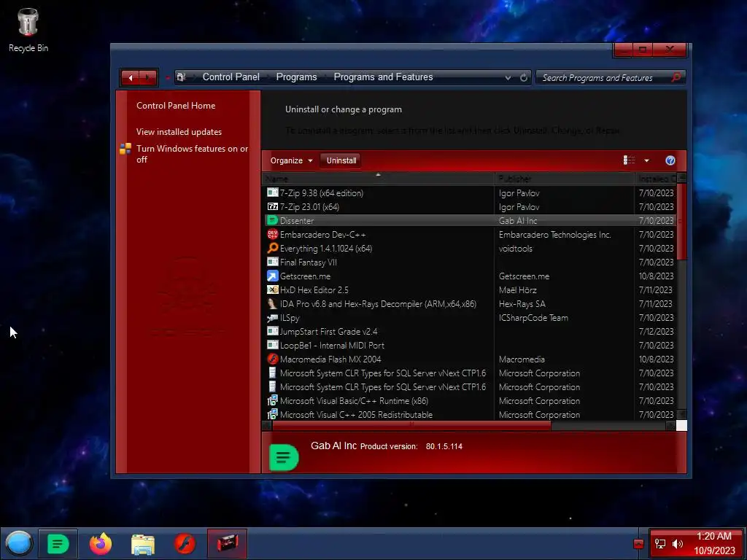This screenshot has height=560, width=747.
Task: Open the Organize dropdown menu
Action: click(x=291, y=160)
